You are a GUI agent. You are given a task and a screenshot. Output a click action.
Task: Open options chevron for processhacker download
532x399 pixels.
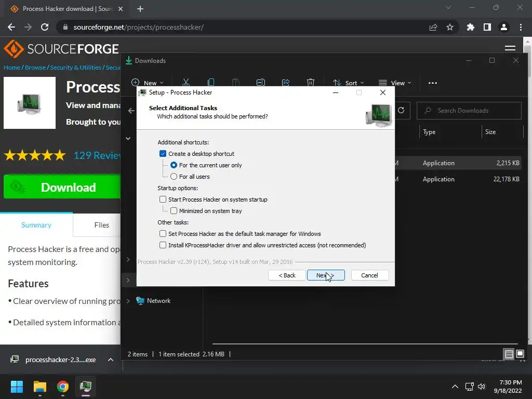[x=111, y=360]
